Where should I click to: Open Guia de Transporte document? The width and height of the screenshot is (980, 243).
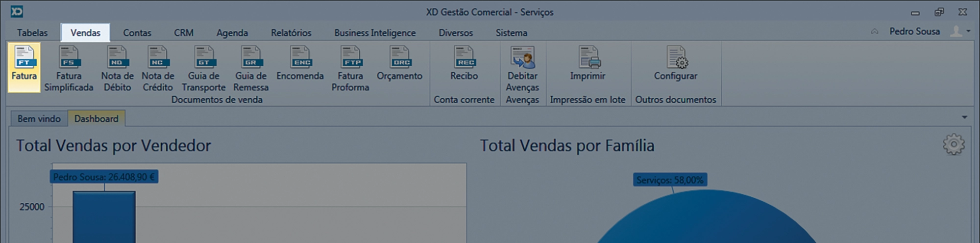pyautogui.click(x=203, y=67)
